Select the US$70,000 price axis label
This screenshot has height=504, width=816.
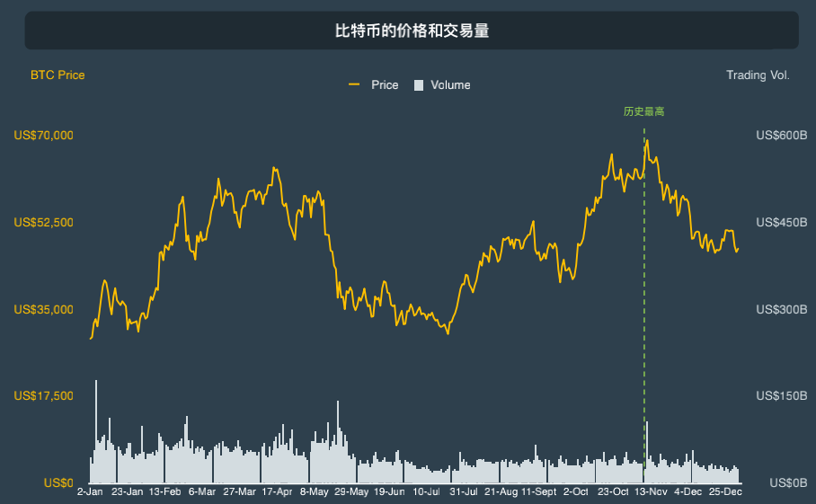pos(44,136)
